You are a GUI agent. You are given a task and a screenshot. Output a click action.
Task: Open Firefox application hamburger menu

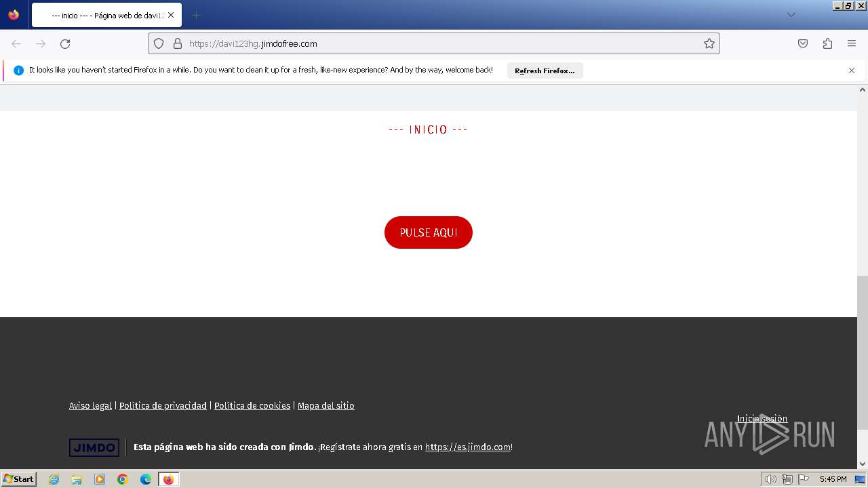pos(852,43)
